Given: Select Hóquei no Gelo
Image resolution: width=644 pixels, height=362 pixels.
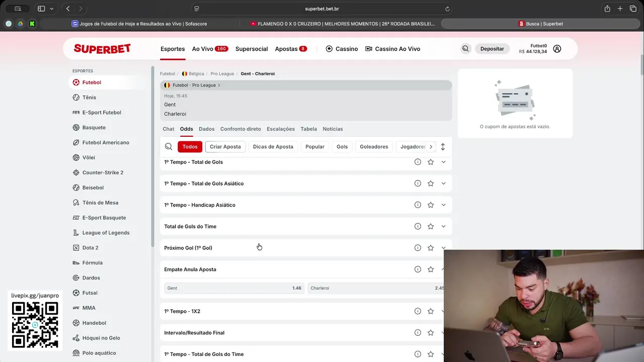Looking at the screenshot, I should [x=96, y=338].
